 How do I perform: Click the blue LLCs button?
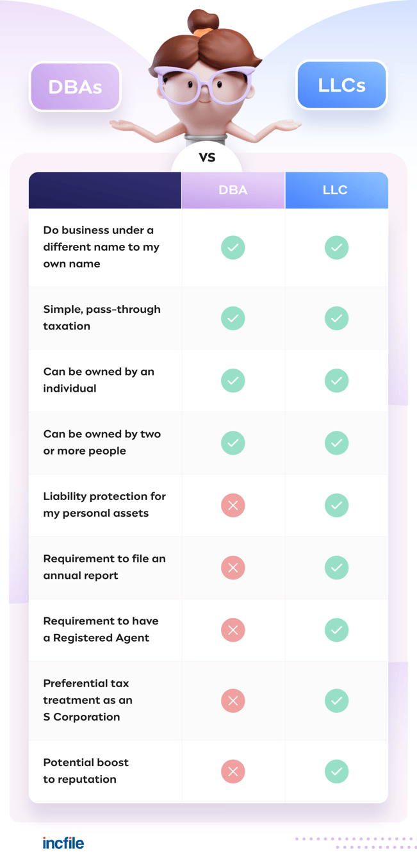(341, 85)
